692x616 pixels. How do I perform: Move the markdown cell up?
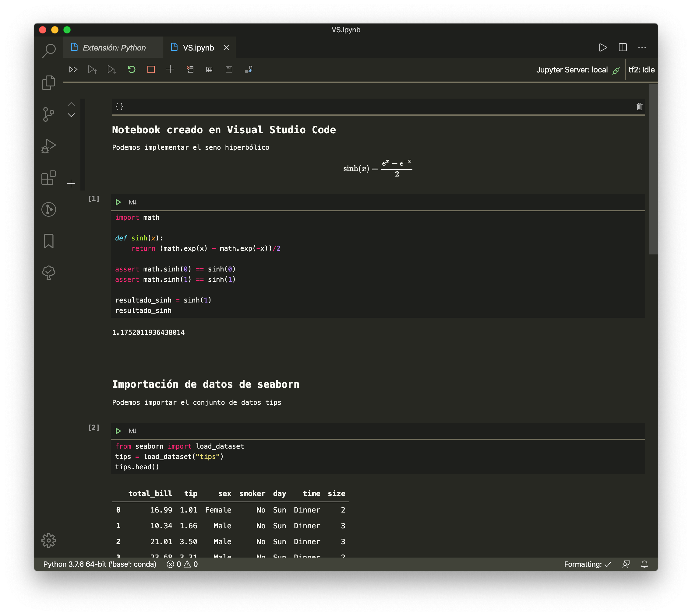[x=71, y=104]
